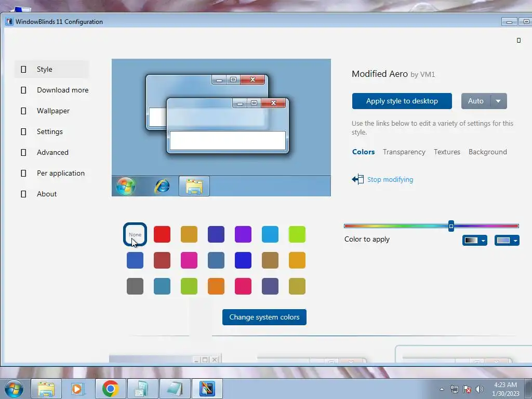The height and width of the screenshot is (399, 532).
Task: Click the small icon at top right
Action: coord(518,41)
